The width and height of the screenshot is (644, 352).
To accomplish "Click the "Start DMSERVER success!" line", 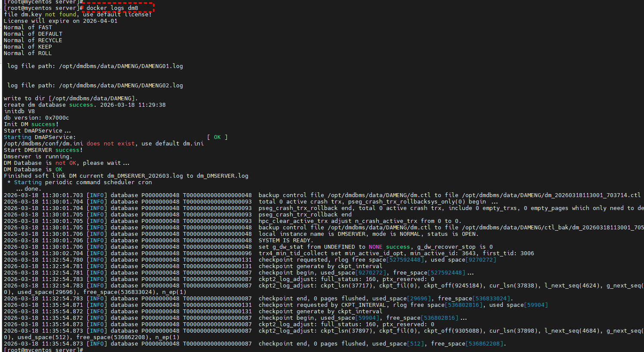I will pos(43,150).
